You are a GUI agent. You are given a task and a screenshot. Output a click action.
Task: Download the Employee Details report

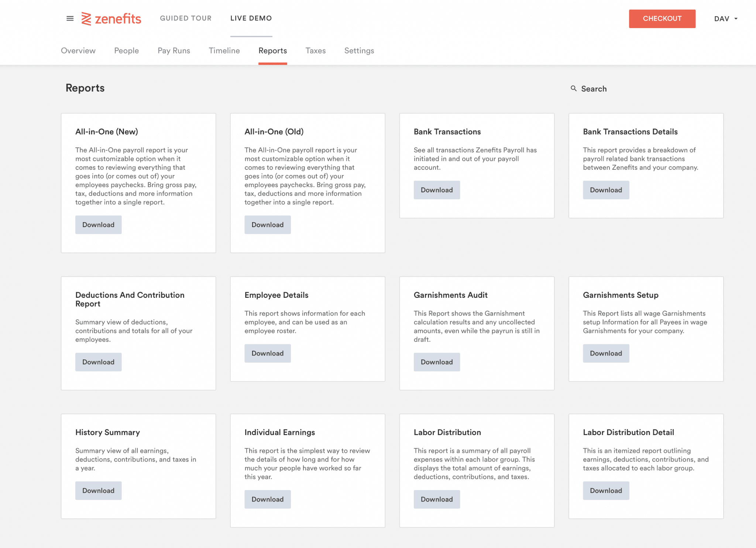point(267,353)
